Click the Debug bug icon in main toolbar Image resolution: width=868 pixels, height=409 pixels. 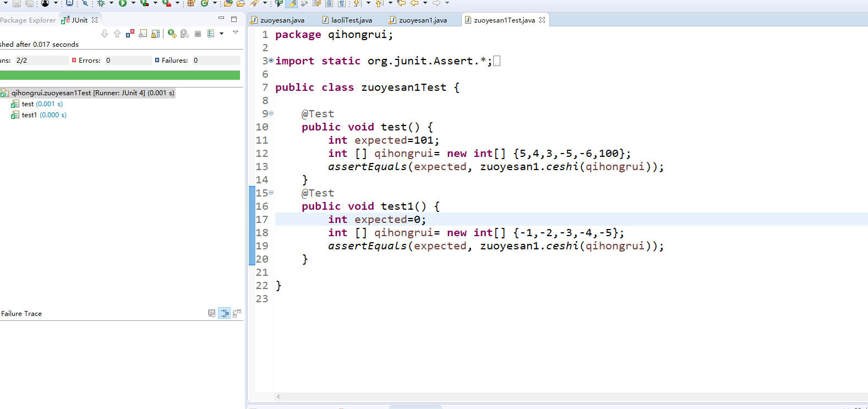point(101,3)
